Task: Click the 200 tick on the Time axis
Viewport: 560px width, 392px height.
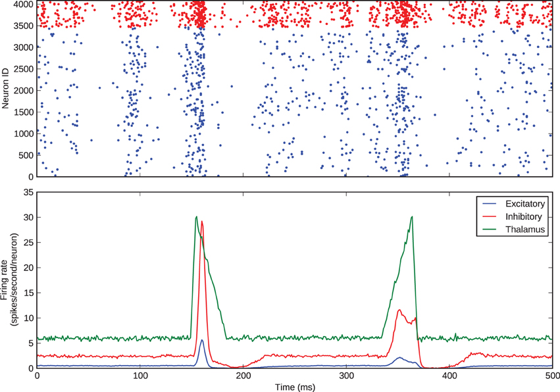Action: [243, 376]
